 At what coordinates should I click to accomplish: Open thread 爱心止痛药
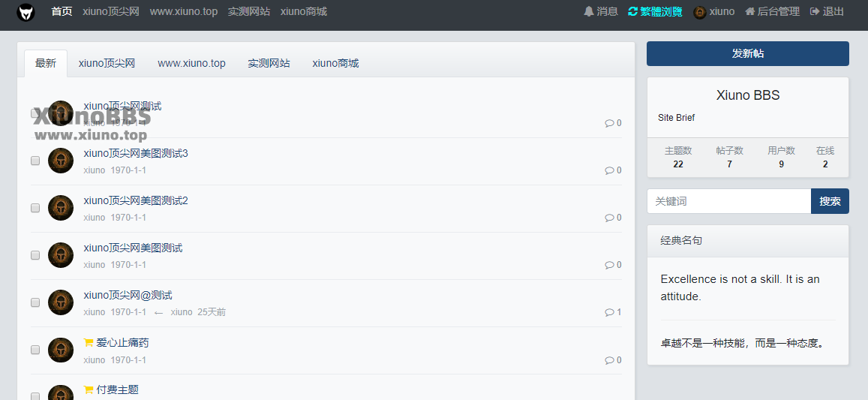(122, 343)
